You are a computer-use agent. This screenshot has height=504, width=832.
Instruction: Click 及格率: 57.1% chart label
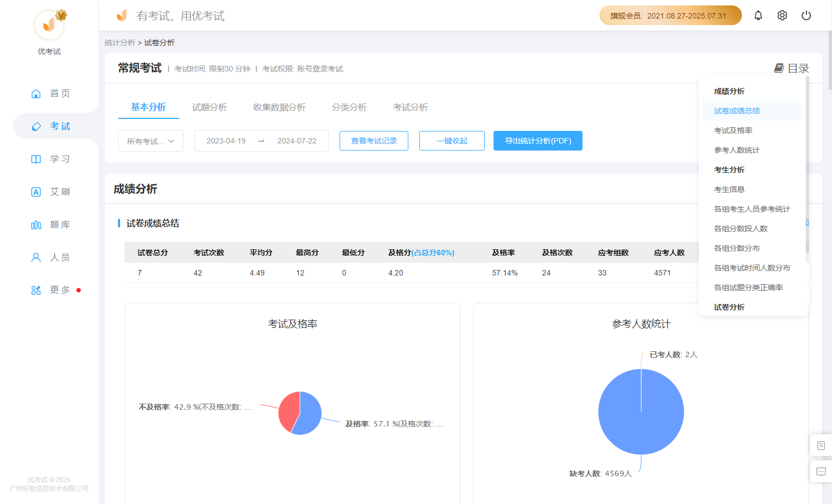pos(394,424)
